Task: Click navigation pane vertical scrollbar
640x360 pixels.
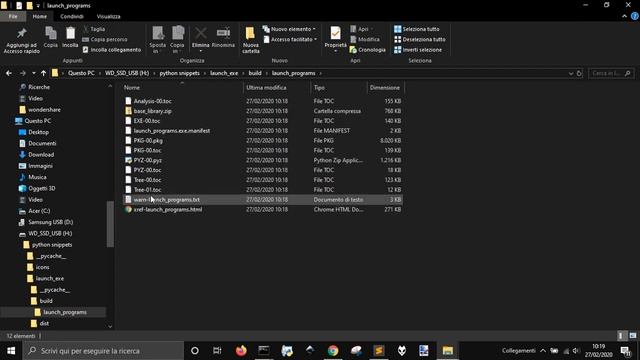Action: [x=110, y=224]
